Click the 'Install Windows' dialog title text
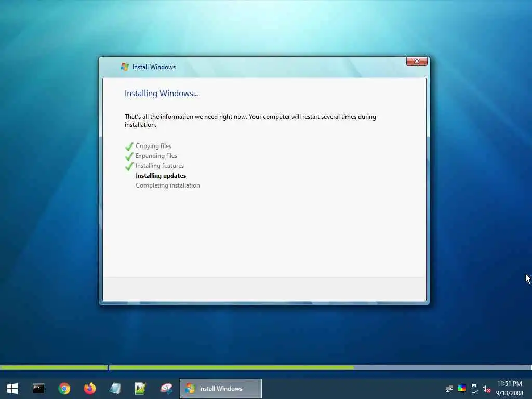Image resolution: width=532 pixels, height=399 pixels. 154,67
